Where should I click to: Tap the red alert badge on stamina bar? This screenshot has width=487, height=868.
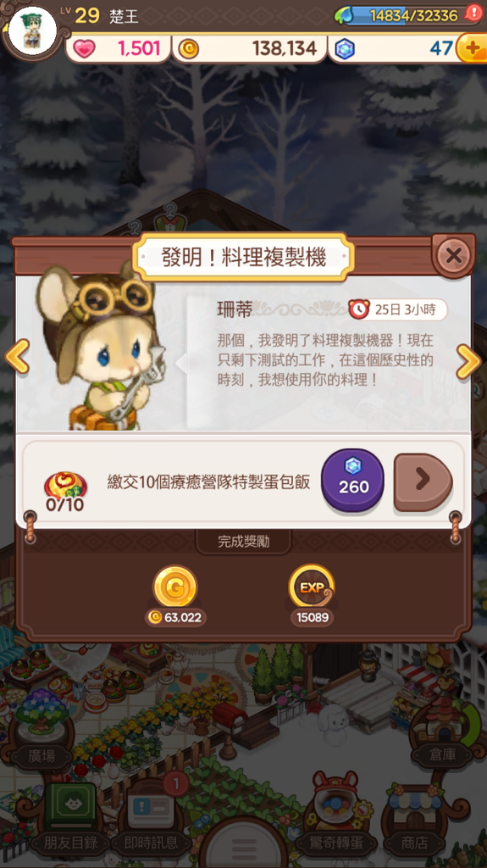473,12
